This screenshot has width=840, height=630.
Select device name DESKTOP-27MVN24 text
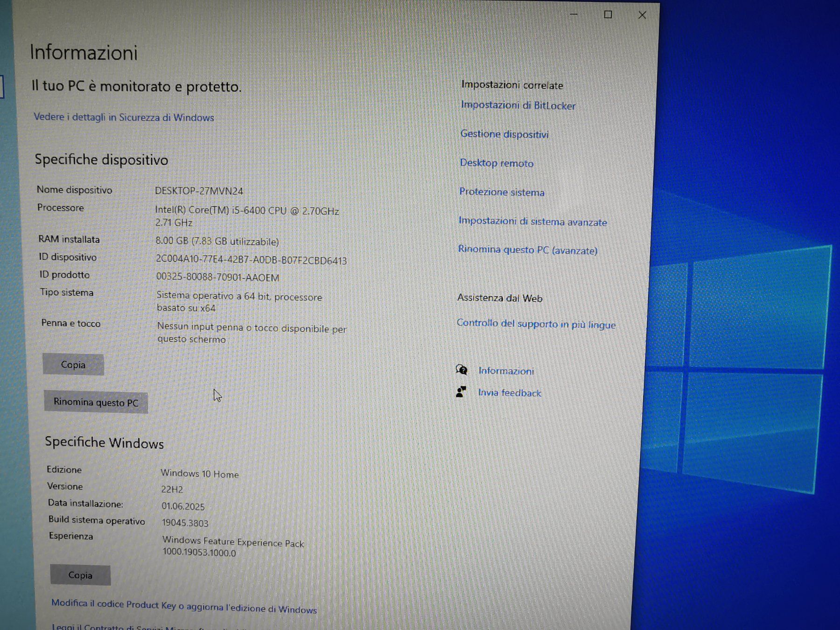199,191
